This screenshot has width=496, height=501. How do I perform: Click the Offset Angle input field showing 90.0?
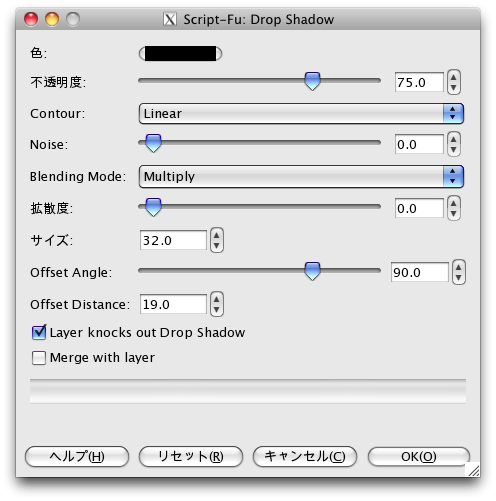(x=419, y=272)
